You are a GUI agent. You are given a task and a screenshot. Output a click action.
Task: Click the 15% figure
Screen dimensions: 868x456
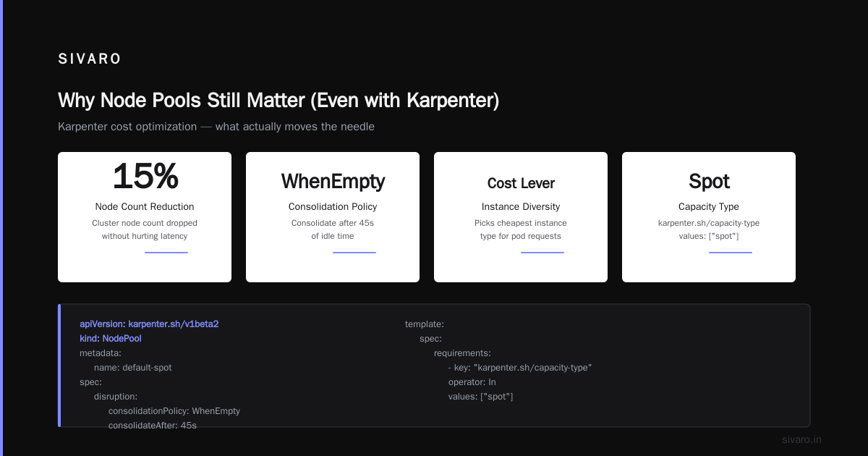point(145,177)
